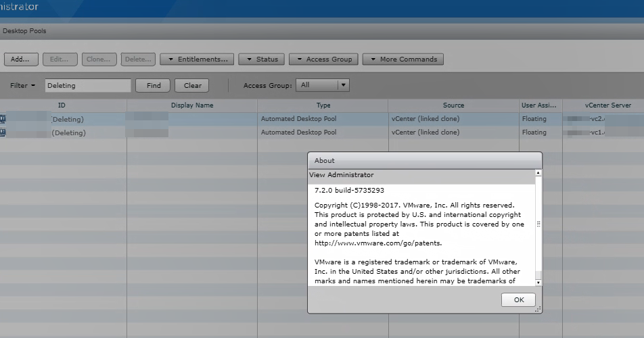Click scroll down arrow in About dialog
644x338 pixels.
click(x=538, y=281)
